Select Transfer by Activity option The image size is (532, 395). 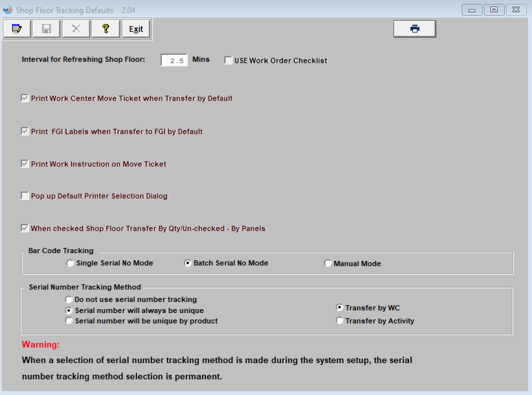click(x=339, y=321)
